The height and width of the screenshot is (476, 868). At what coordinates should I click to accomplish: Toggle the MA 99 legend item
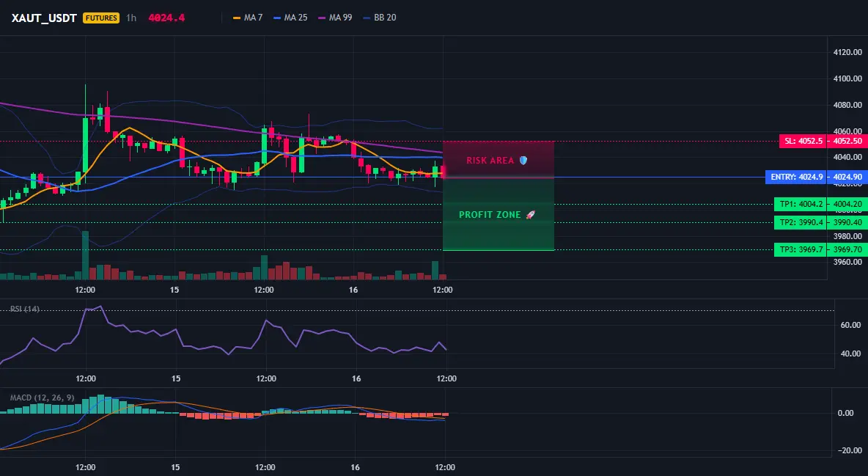[x=335, y=18]
